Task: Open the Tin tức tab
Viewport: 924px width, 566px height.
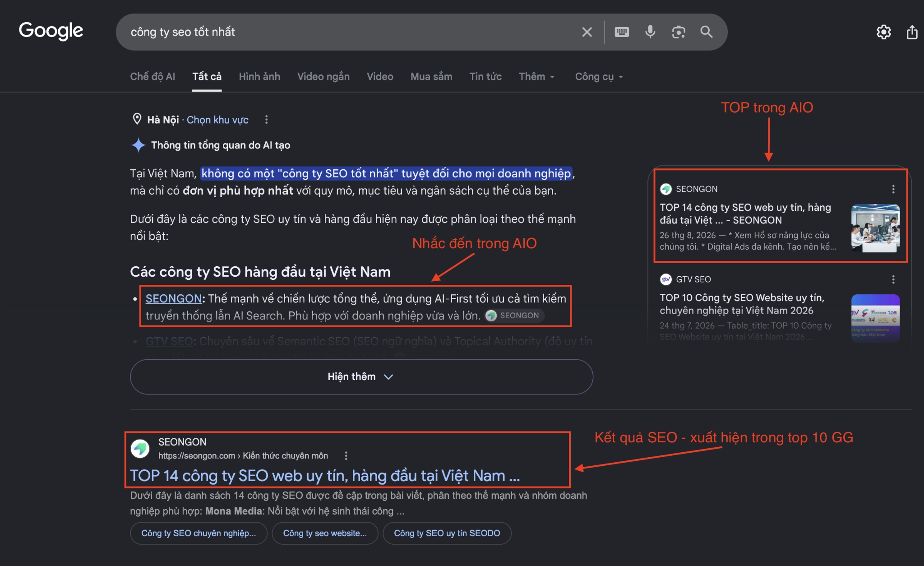Action: [485, 77]
